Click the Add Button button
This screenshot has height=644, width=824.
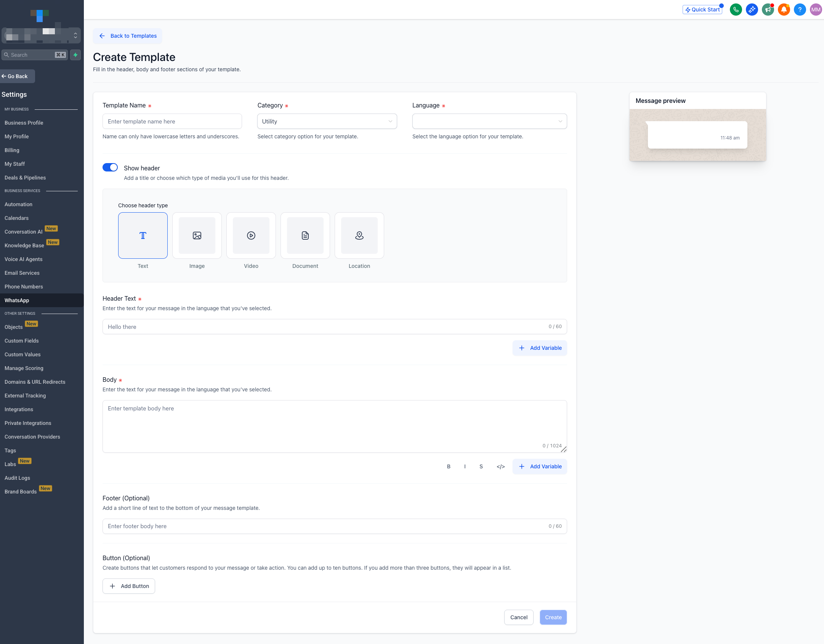click(x=129, y=586)
